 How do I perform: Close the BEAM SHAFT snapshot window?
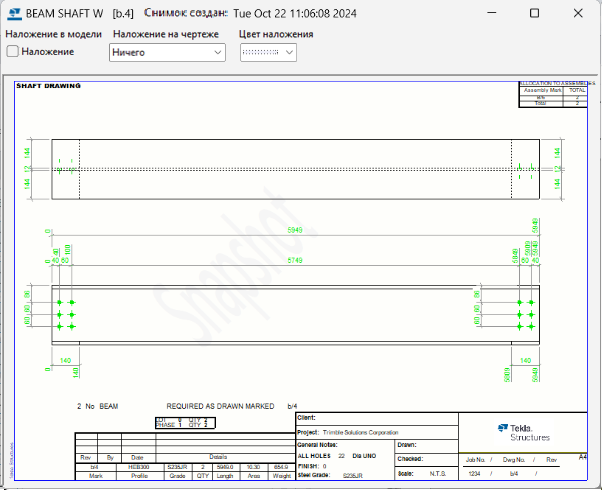(580, 13)
